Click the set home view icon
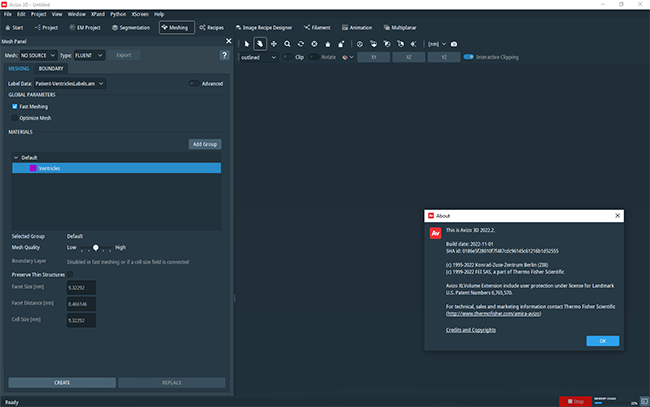 [x=341, y=44]
